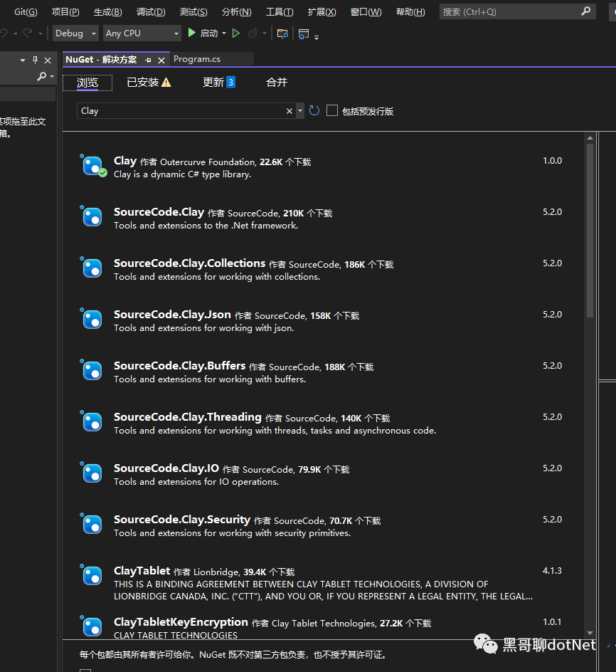Open the Debug configuration dropdown
The image size is (616, 672).
[75, 33]
